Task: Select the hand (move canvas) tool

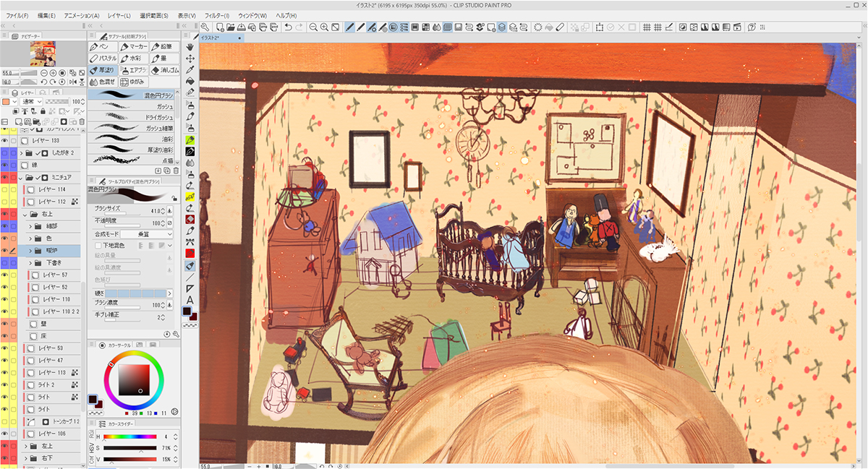Action: coord(190,47)
